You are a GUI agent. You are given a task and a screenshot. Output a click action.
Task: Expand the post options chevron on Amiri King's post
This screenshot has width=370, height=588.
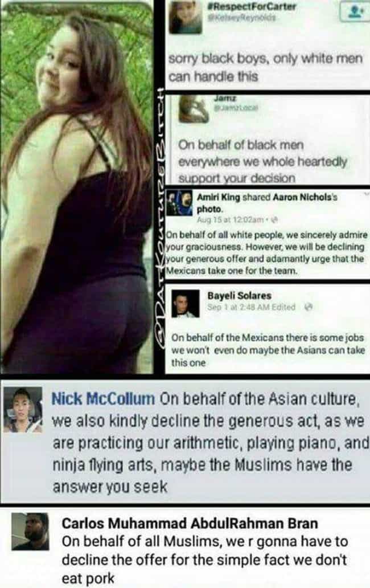[x=367, y=194]
